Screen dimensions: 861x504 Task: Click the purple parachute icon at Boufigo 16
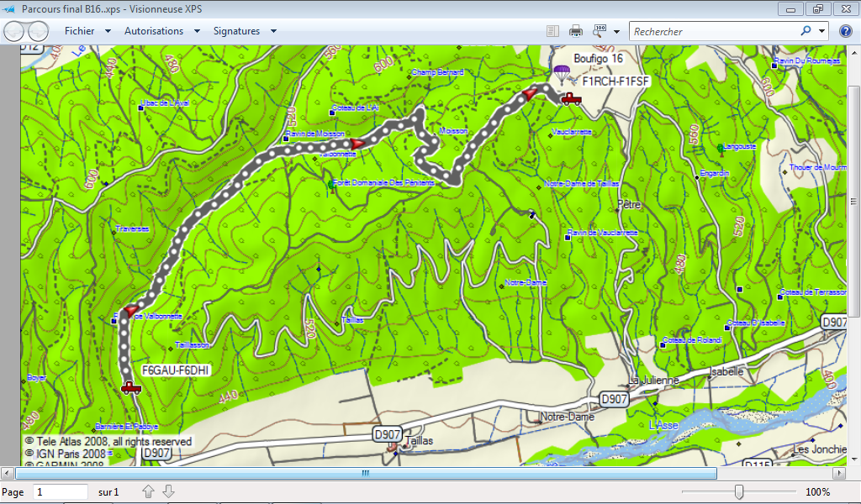[560, 73]
